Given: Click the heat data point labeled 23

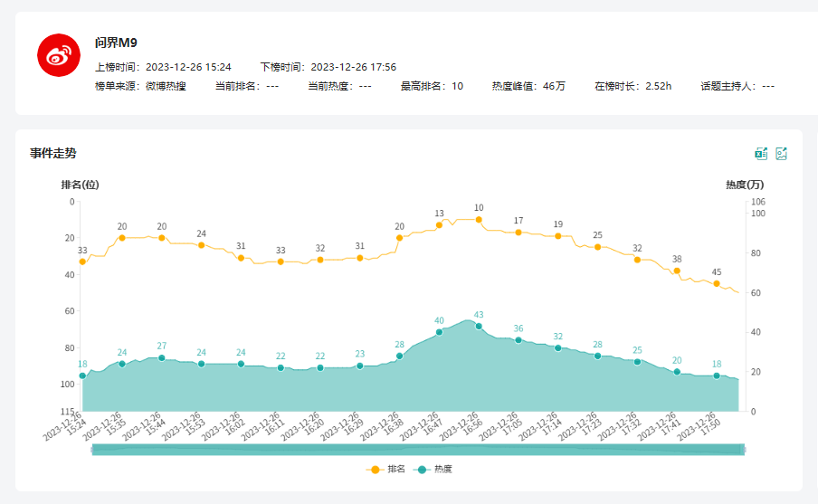Looking at the screenshot, I should pyautogui.click(x=359, y=366).
